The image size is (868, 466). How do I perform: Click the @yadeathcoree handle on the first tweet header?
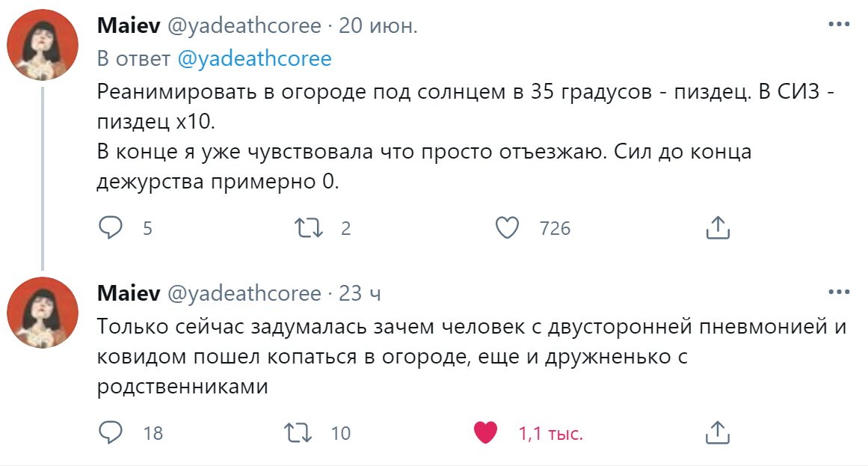tap(244, 26)
